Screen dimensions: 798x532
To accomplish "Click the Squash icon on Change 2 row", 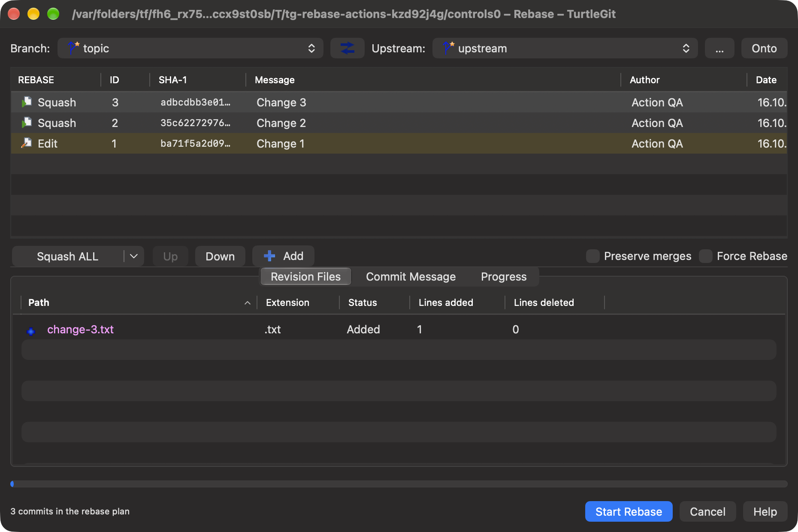I will pyautogui.click(x=27, y=123).
